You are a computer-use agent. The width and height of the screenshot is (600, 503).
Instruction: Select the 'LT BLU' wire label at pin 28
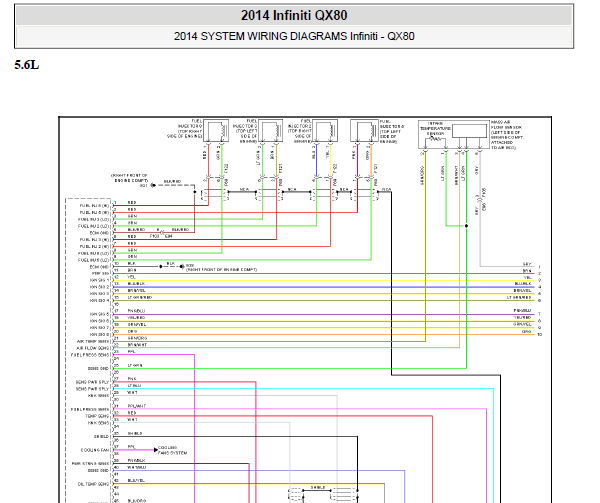(x=134, y=386)
